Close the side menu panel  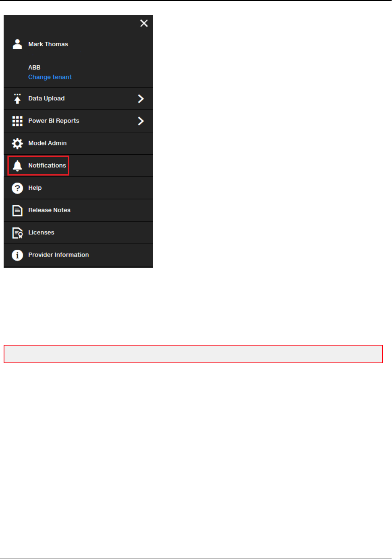(144, 23)
